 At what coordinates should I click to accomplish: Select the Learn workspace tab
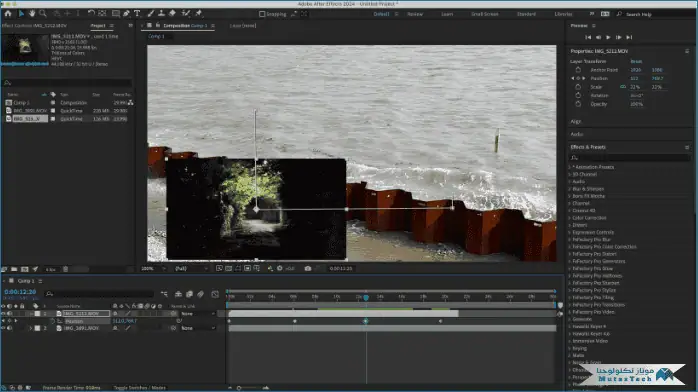447,14
